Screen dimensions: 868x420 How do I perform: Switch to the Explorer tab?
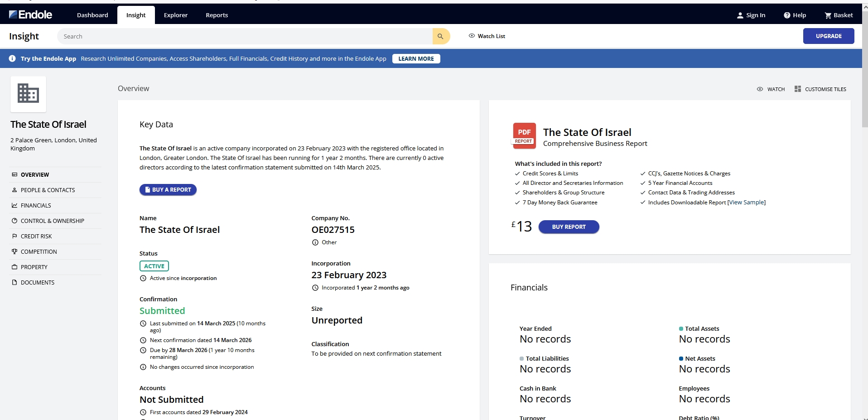click(x=175, y=15)
